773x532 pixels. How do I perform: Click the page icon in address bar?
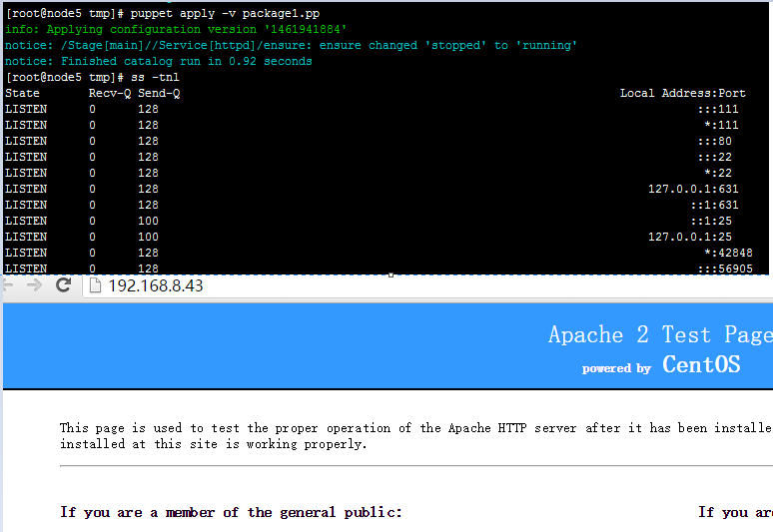click(x=95, y=285)
